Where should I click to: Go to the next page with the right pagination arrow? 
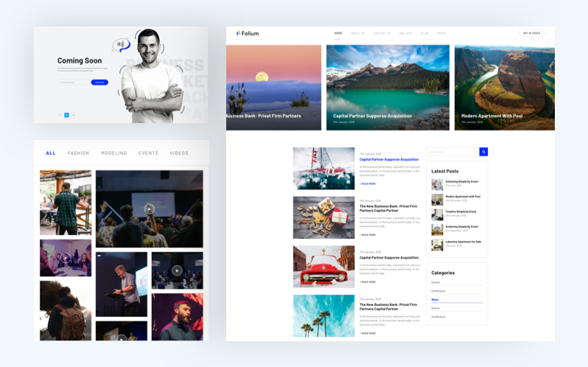[x=73, y=115]
